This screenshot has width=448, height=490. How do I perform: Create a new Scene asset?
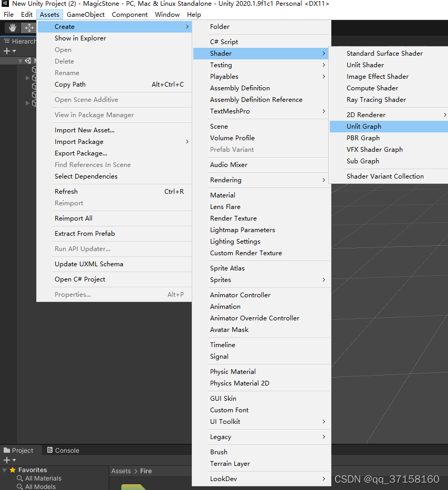pos(261,127)
